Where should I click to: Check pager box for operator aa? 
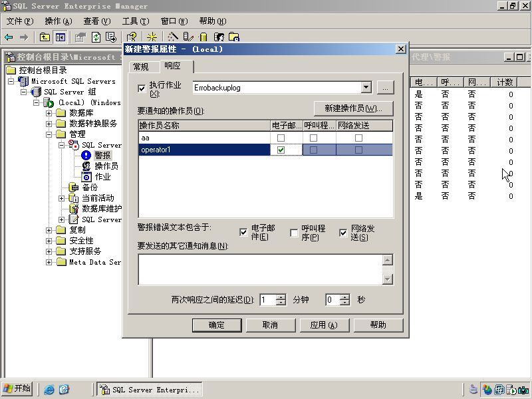coord(313,138)
